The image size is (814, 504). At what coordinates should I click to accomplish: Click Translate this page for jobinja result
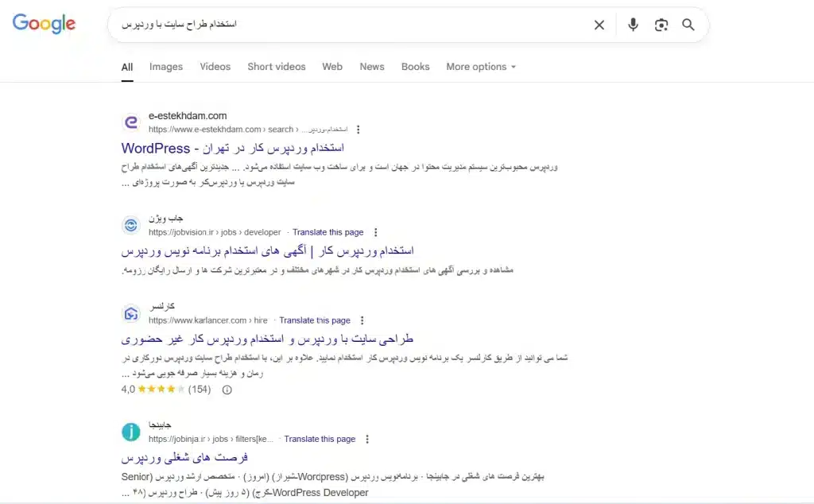tap(320, 439)
